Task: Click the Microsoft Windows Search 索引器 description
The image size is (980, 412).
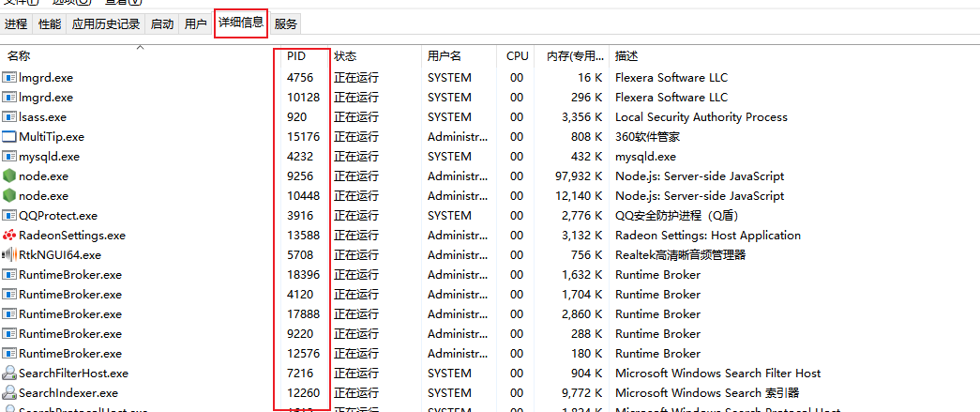Action: click(707, 392)
